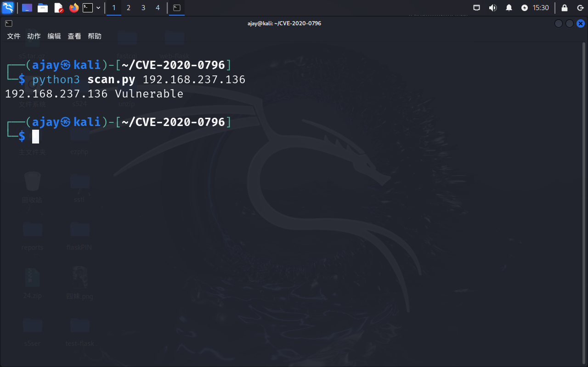588x367 pixels.
Task: Open the terminal launcher dropdown arrow
Action: 98,8
